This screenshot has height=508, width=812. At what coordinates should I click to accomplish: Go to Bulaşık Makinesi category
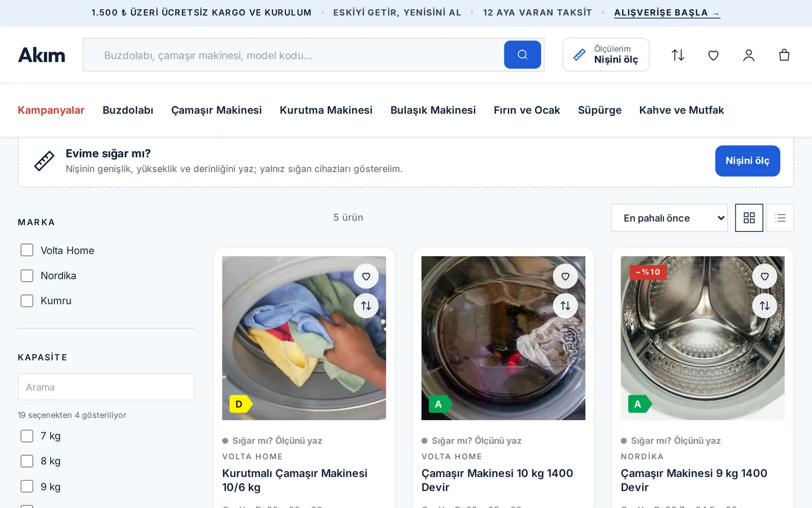point(433,110)
